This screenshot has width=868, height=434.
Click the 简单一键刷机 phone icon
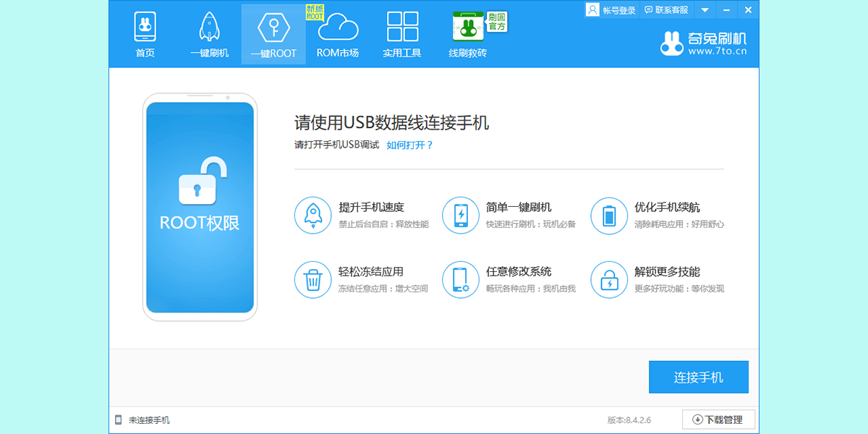tap(460, 216)
